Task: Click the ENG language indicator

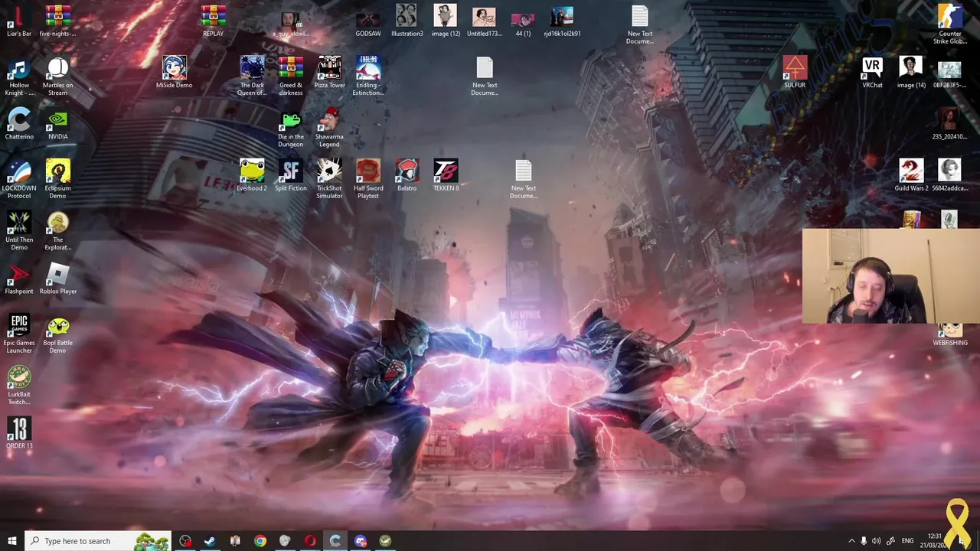Action: pos(908,541)
